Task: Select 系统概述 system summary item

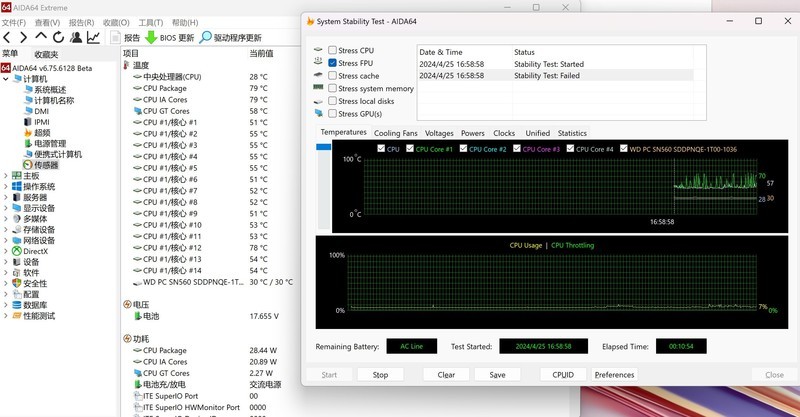Action: click(50, 89)
